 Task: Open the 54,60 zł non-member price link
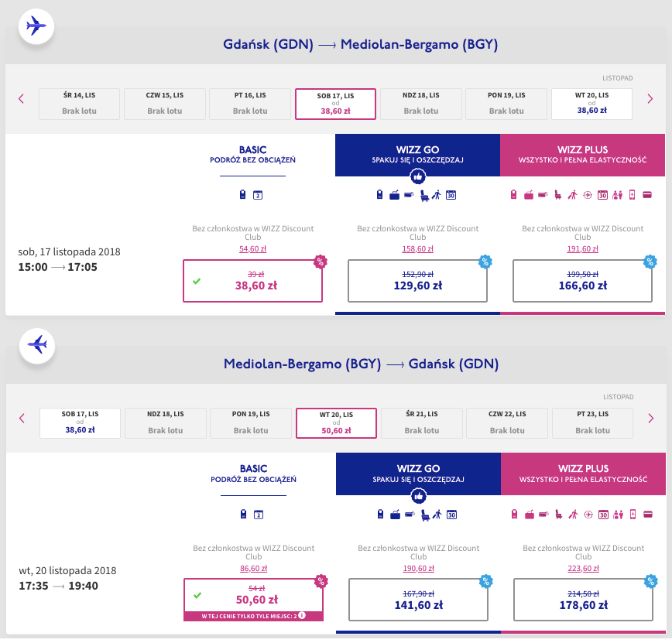252,249
